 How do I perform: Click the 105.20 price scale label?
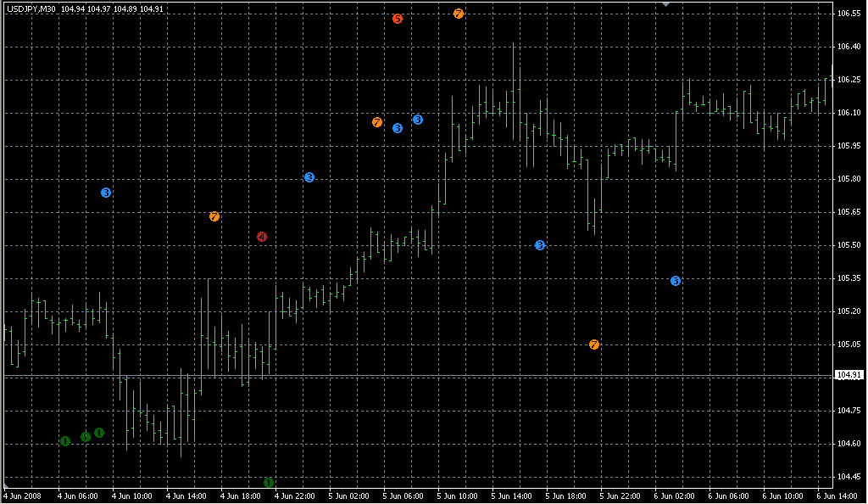[x=849, y=311]
